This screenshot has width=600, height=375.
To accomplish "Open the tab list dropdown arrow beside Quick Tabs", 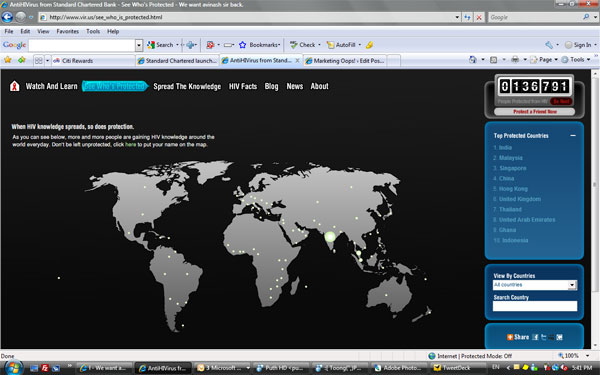I will coord(47,60).
